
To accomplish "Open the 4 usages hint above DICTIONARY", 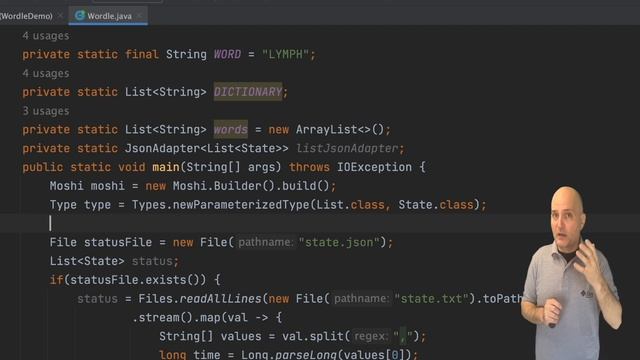I will pyautogui.click(x=46, y=73).
